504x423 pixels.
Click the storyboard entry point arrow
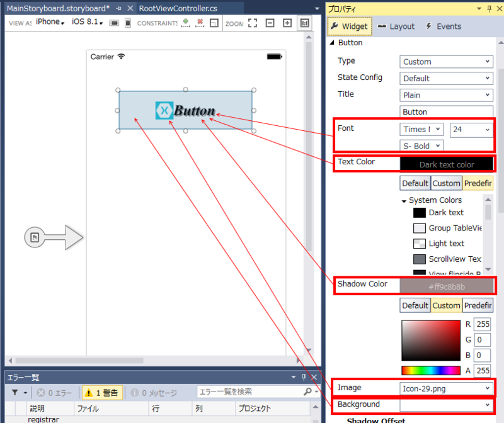pos(54,237)
